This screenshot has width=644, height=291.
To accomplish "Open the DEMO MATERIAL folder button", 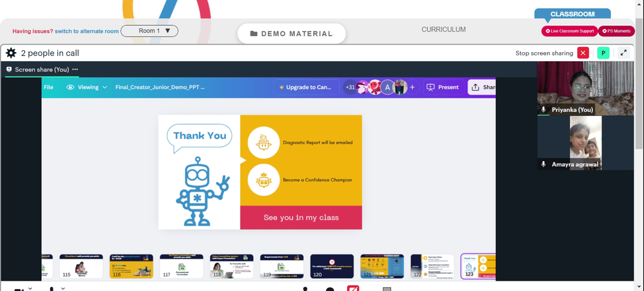I will click(292, 33).
